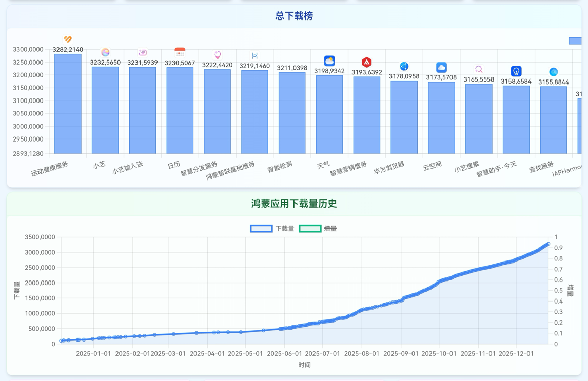
Task: Click the last data point on the download line
Action: [x=548, y=244]
